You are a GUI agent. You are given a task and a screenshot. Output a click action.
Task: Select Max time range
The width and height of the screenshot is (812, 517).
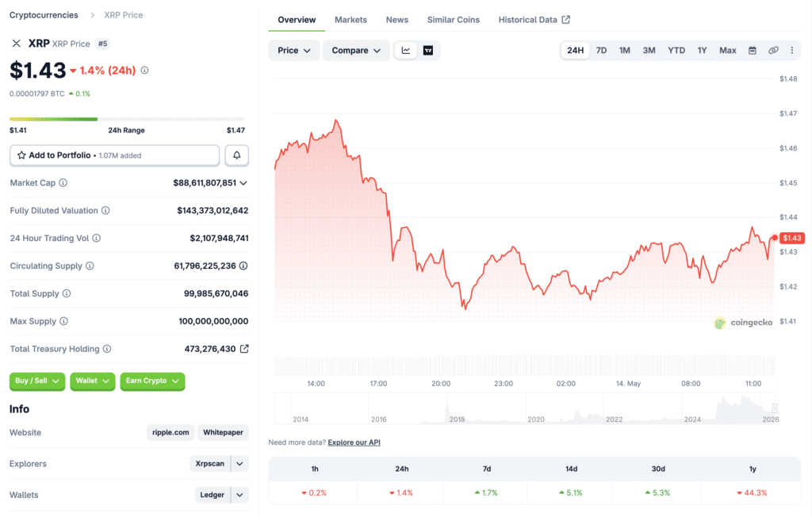coord(728,50)
